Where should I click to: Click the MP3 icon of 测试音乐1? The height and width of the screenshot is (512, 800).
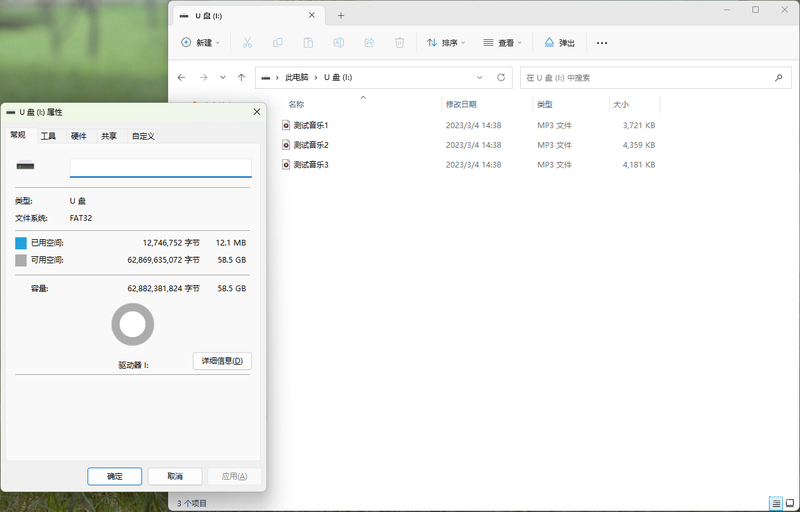point(286,125)
